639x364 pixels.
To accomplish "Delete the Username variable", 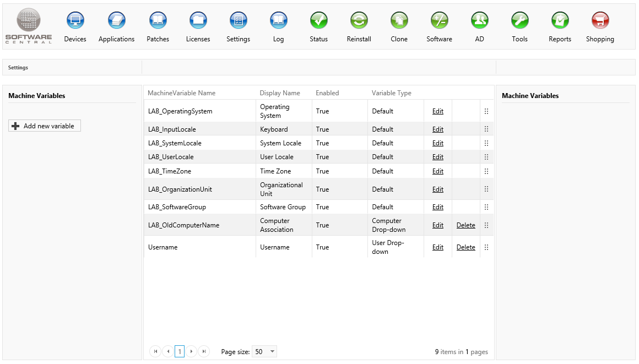I will (465, 247).
